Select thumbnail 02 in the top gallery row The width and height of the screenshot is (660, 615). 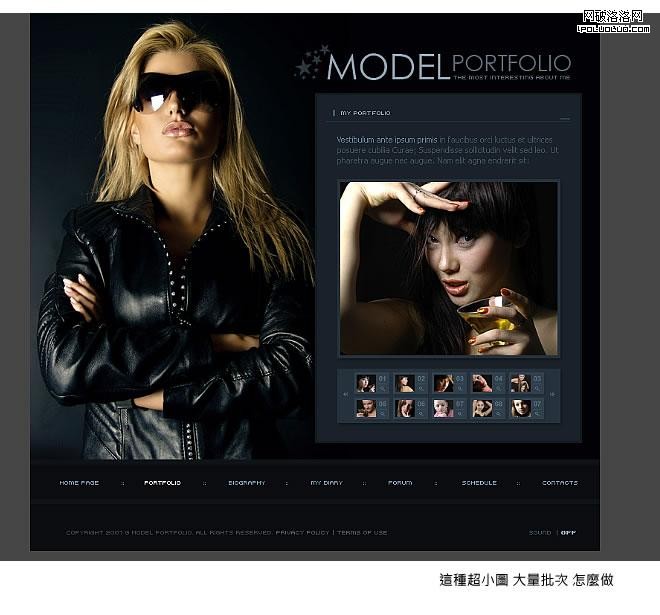click(404, 383)
